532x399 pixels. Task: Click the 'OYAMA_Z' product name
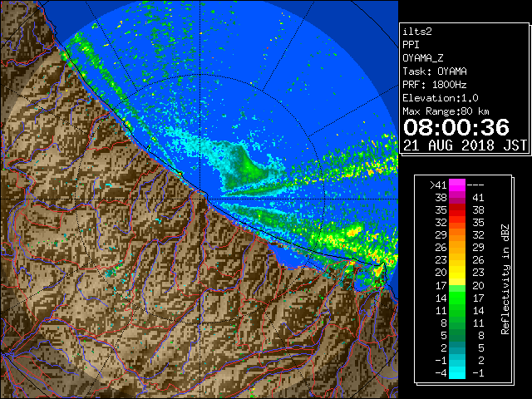pyautogui.click(x=423, y=58)
